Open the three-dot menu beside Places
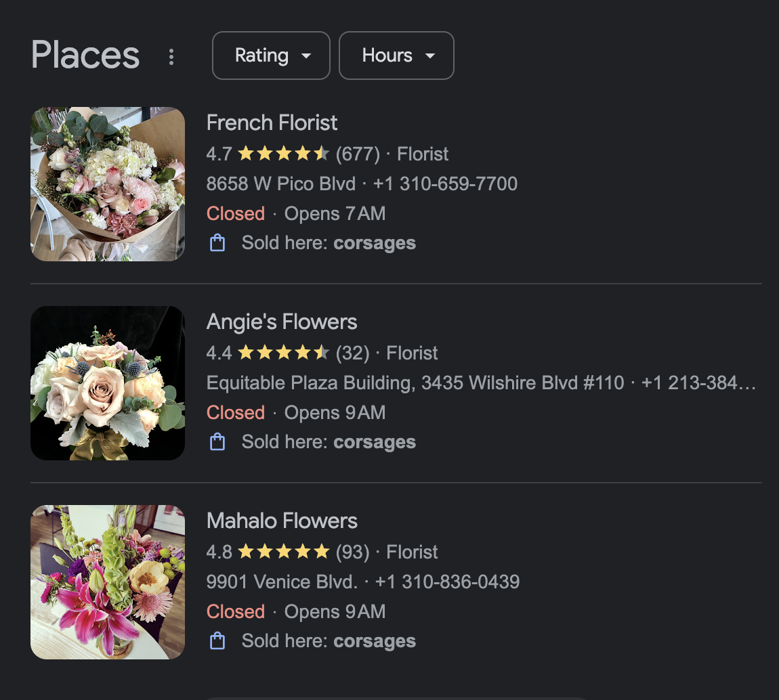The width and height of the screenshot is (779, 700). 171,57
